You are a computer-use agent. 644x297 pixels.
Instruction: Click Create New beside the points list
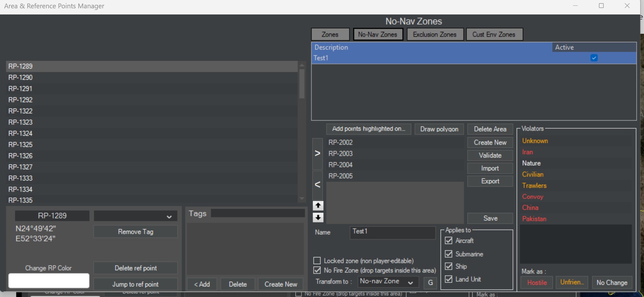[490, 143]
